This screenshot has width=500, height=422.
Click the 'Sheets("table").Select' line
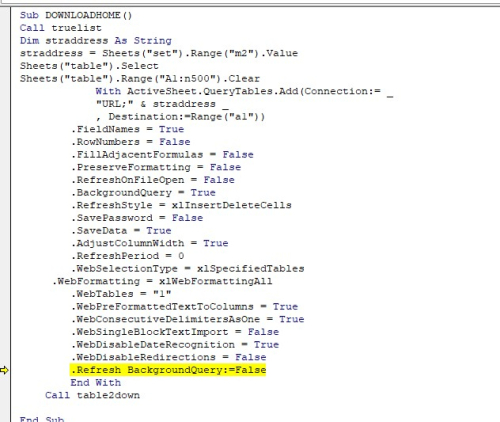pos(89,66)
